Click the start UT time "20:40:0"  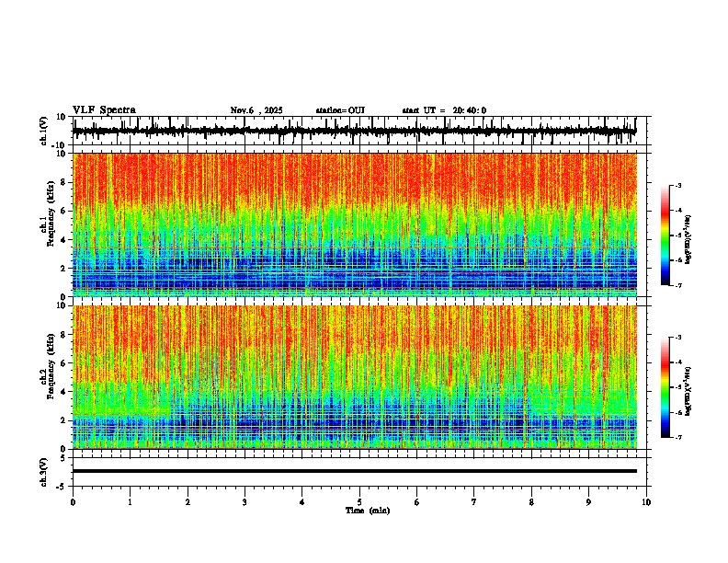(x=470, y=110)
